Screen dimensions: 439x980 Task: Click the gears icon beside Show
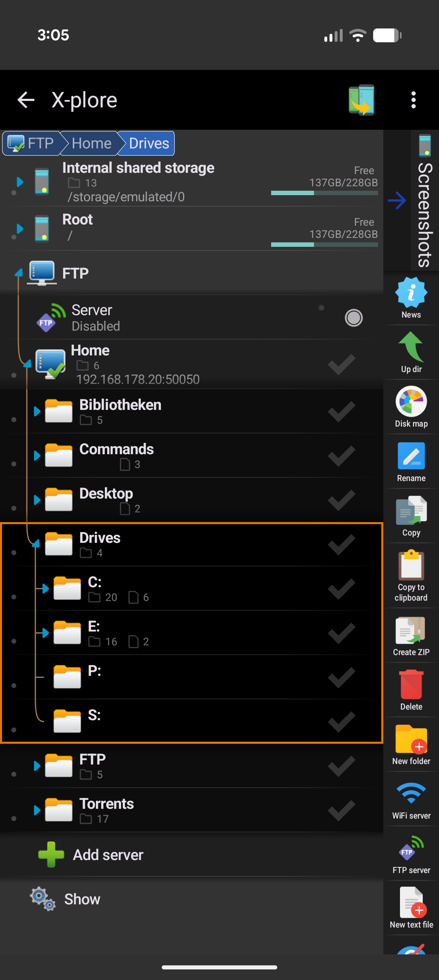pyautogui.click(x=42, y=899)
